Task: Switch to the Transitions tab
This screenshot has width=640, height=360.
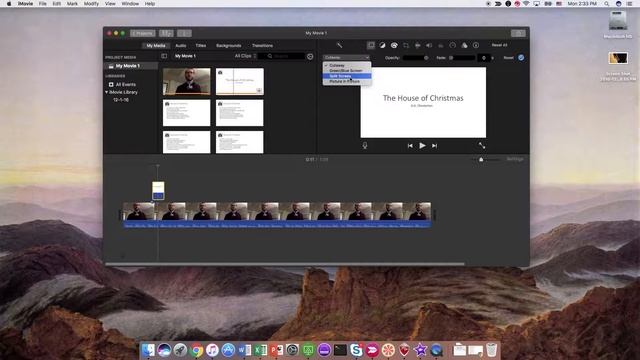Action: (x=262, y=45)
